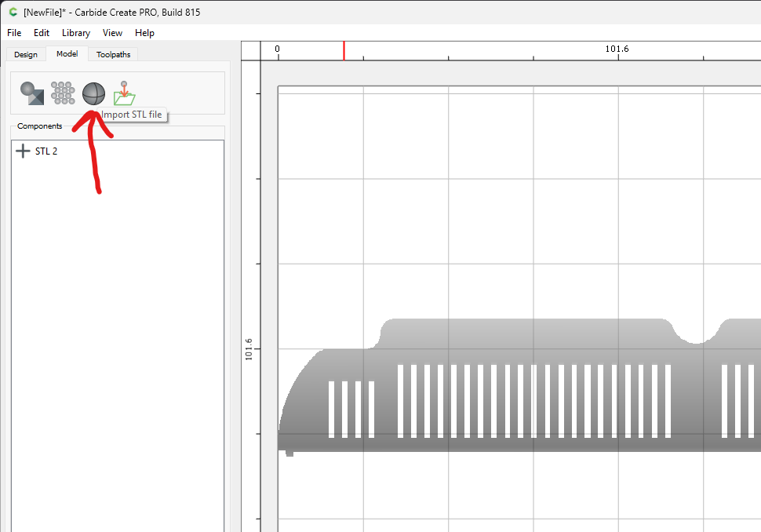Select the STL 2 component row

pos(118,151)
